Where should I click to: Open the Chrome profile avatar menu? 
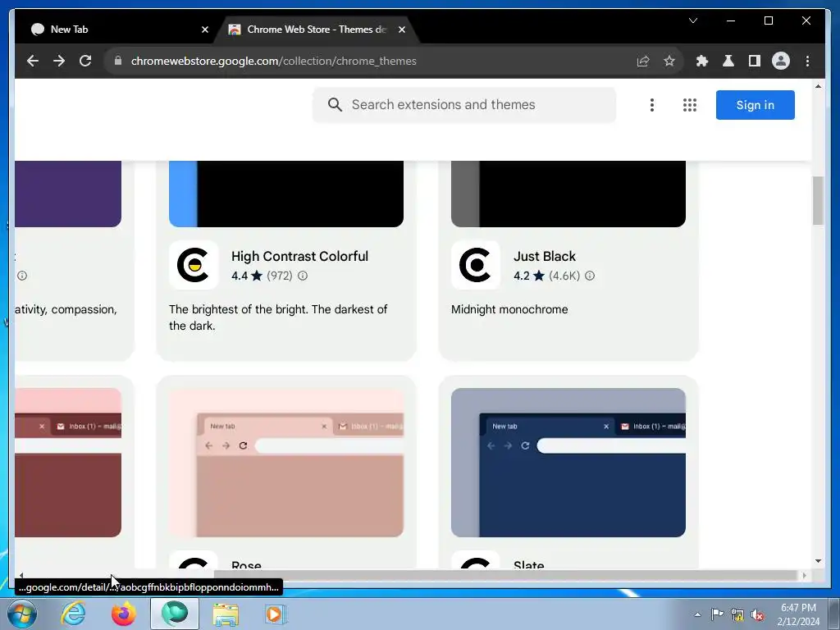pos(781,61)
